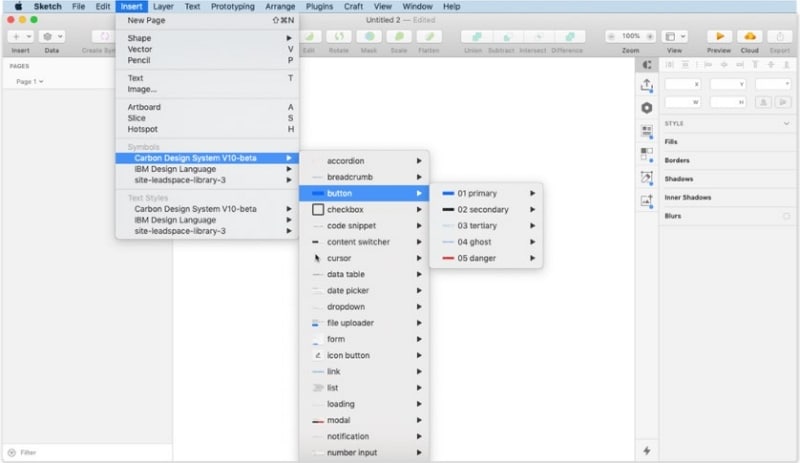Image resolution: width=800 pixels, height=463 pixels.
Task: Choose Hotspot from Insert menu
Action: click(x=207, y=129)
